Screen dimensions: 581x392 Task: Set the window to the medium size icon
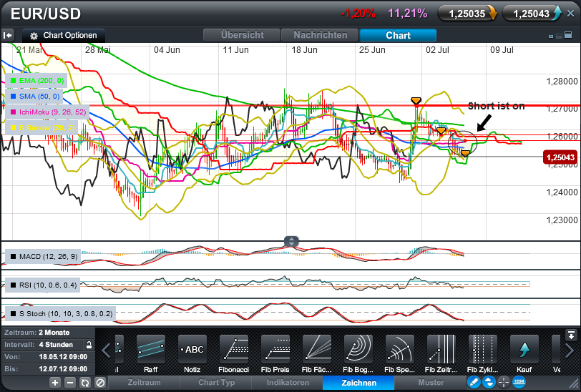tap(559, 36)
